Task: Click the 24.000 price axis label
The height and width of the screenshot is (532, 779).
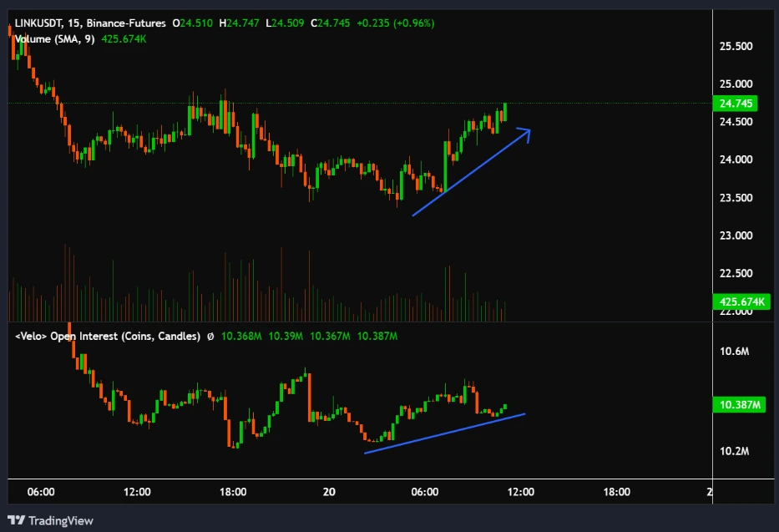Action: (736, 160)
